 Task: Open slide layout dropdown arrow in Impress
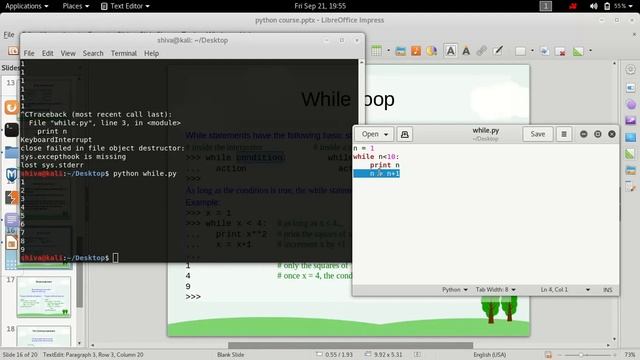[590, 51]
